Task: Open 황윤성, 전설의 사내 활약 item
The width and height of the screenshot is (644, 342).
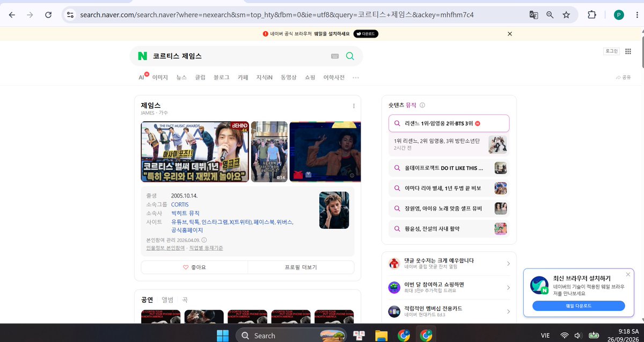Action: [x=449, y=229]
